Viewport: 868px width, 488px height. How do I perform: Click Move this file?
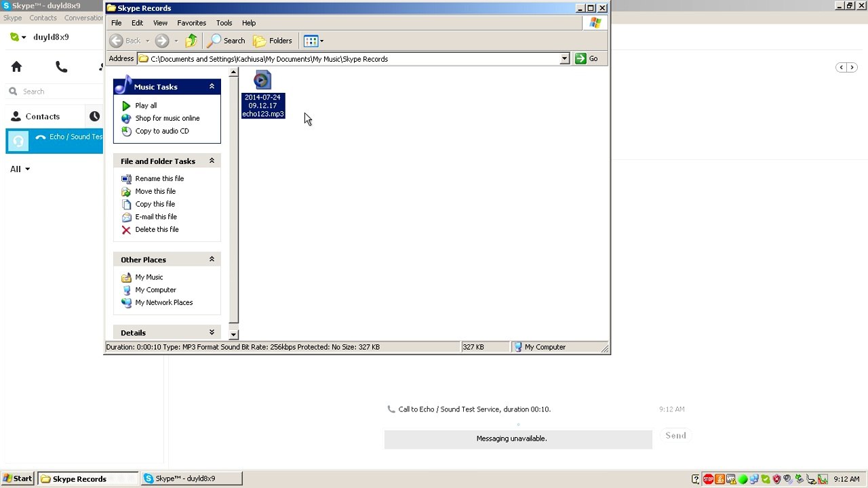(155, 191)
